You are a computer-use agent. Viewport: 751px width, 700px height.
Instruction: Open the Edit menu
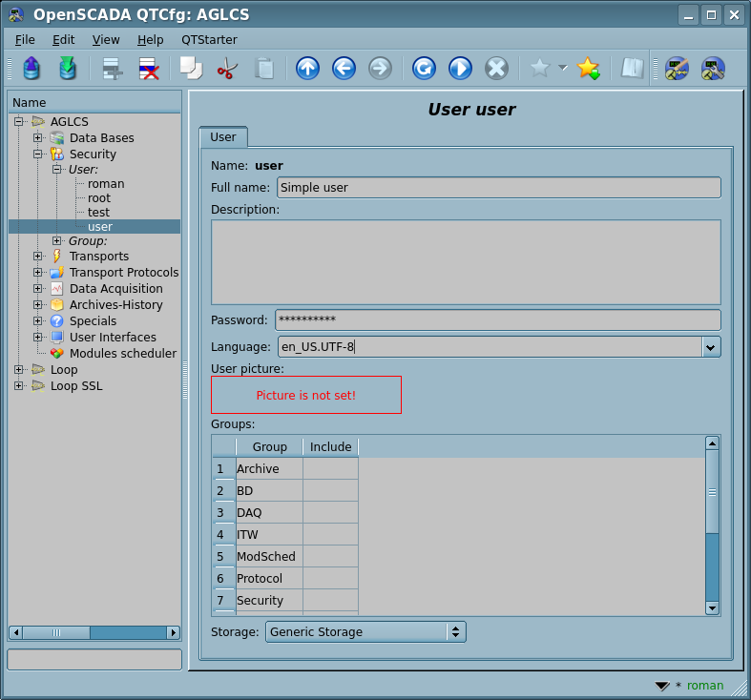(63, 39)
